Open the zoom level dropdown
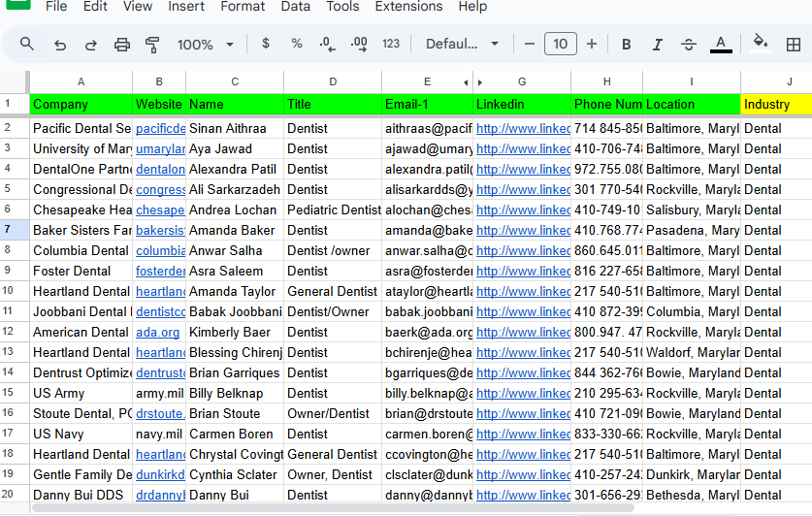Screen dimensions: 812x516 [206, 45]
